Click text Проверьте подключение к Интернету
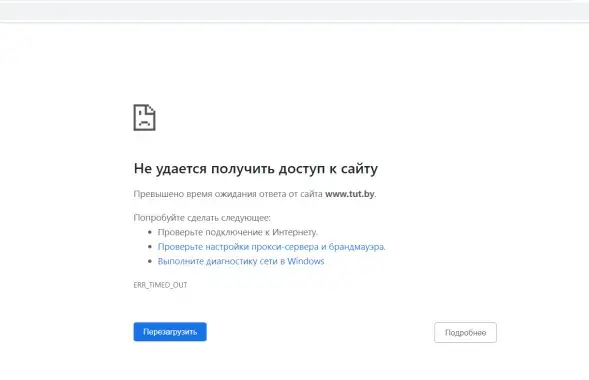 click(x=238, y=232)
